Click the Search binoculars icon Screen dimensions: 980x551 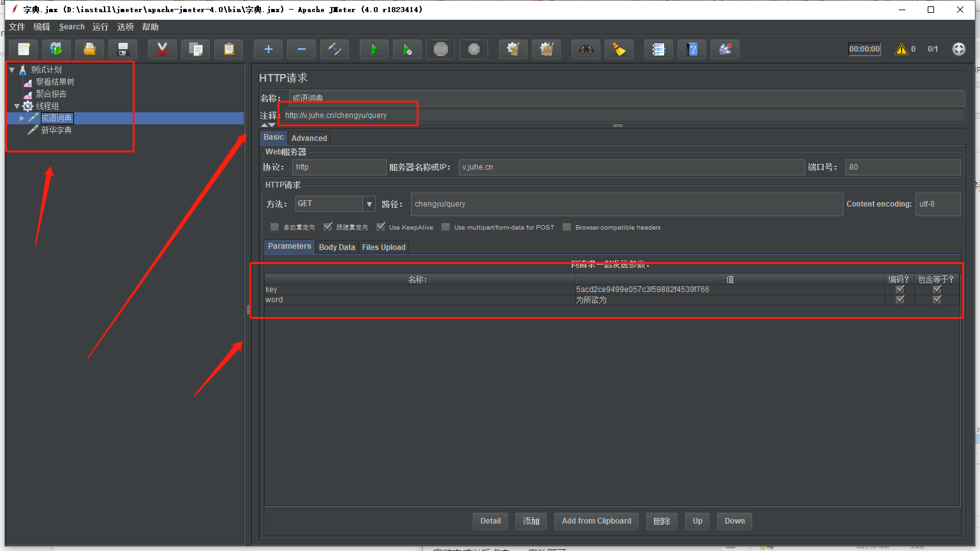586,49
